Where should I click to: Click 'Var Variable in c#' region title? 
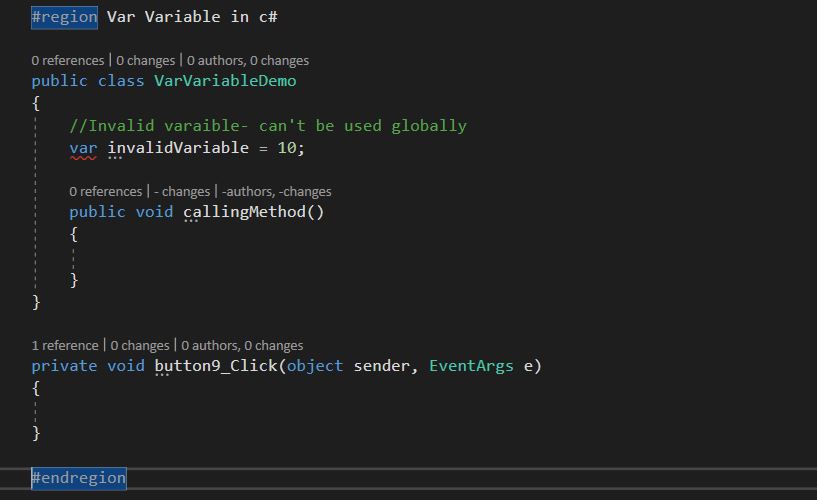(x=192, y=17)
